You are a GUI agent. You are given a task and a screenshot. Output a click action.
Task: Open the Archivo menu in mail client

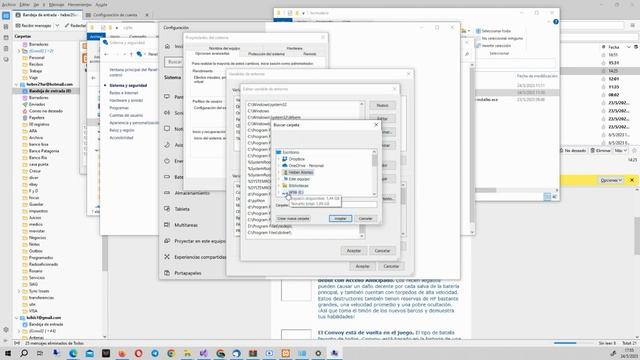point(9,4)
